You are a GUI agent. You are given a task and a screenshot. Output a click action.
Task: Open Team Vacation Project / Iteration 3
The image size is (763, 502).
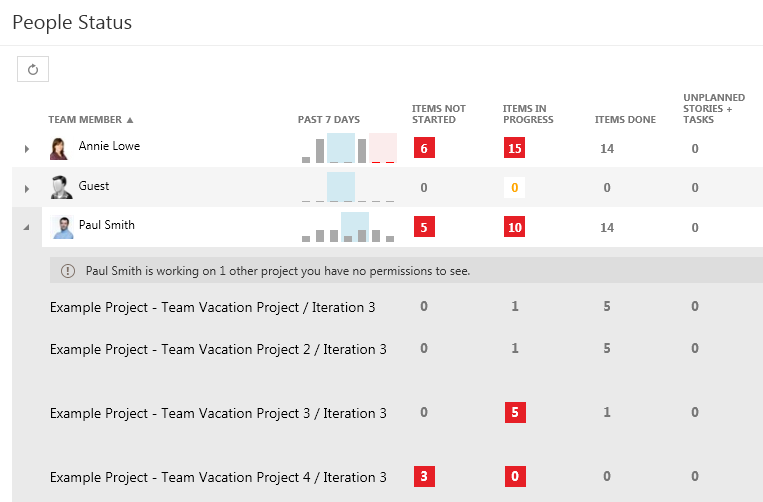[212, 307]
